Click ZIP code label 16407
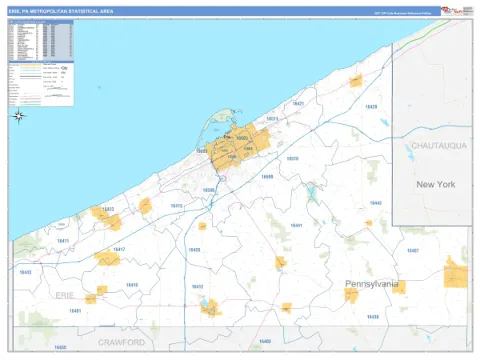 [413, 250]
